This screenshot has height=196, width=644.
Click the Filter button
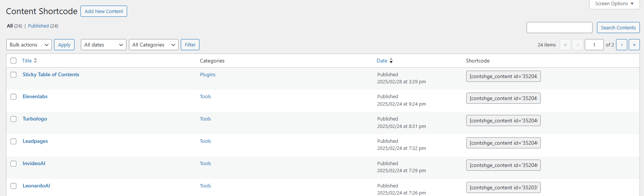[190, 45]
